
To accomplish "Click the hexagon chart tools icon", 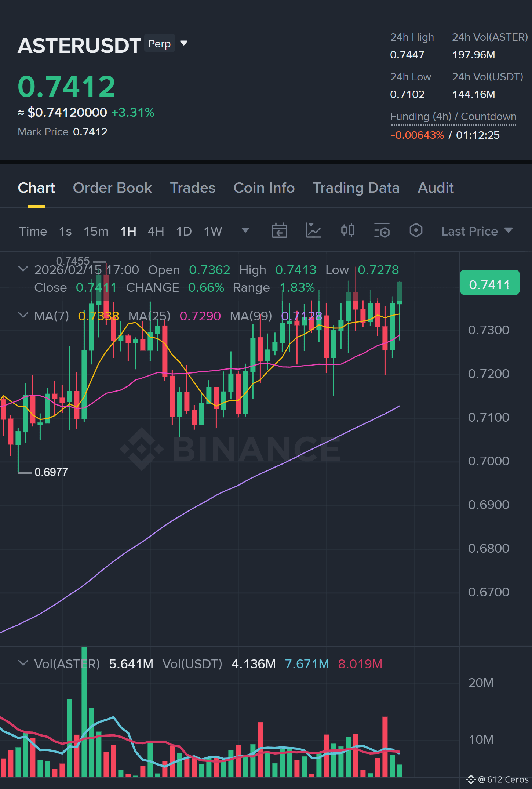I will tap(416, 231).
